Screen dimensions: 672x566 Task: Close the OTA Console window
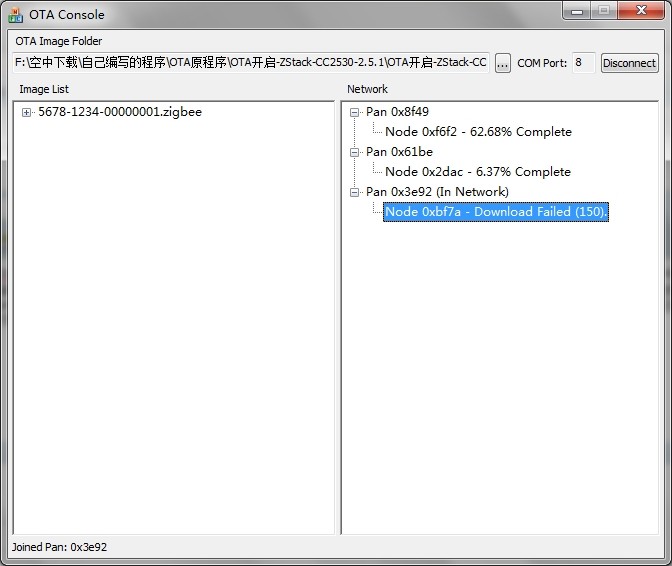tap(641, 11)
